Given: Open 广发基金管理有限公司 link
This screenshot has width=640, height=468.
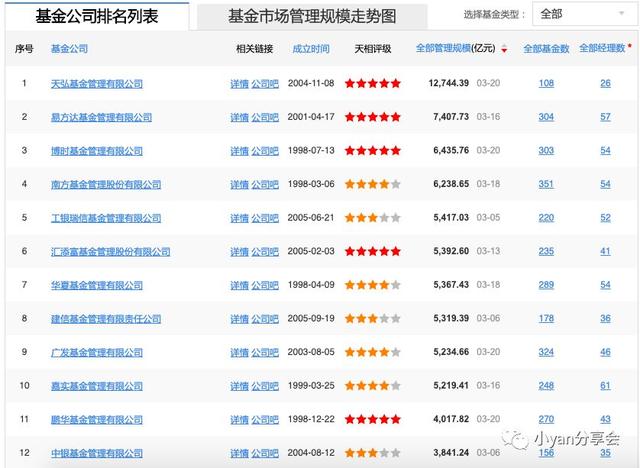Looking at the screenshot, I should [97, 353].
